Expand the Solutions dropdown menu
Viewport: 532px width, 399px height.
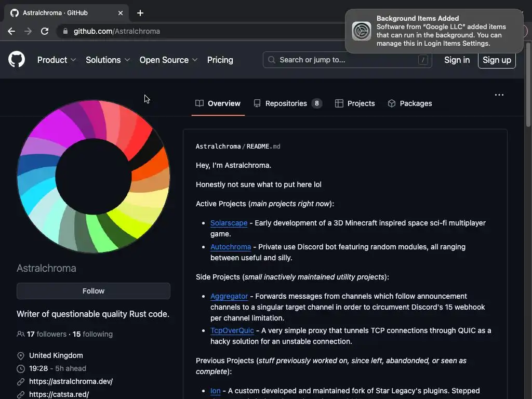click(108, 60)
